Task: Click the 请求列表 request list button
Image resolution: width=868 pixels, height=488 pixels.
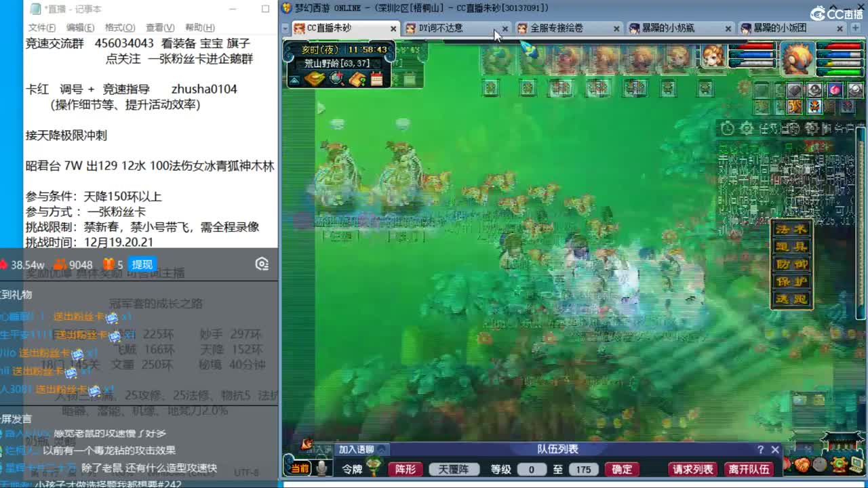Action: (693, 469)
